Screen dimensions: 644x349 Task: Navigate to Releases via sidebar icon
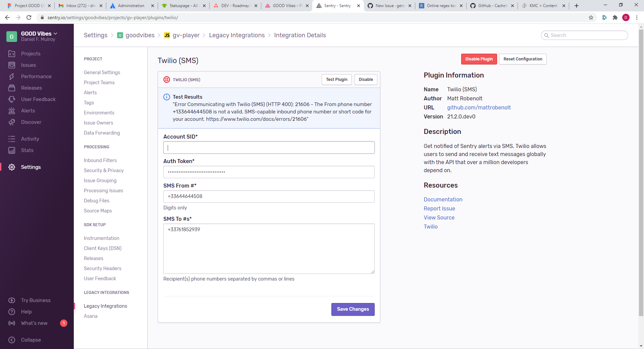[12, 88]
